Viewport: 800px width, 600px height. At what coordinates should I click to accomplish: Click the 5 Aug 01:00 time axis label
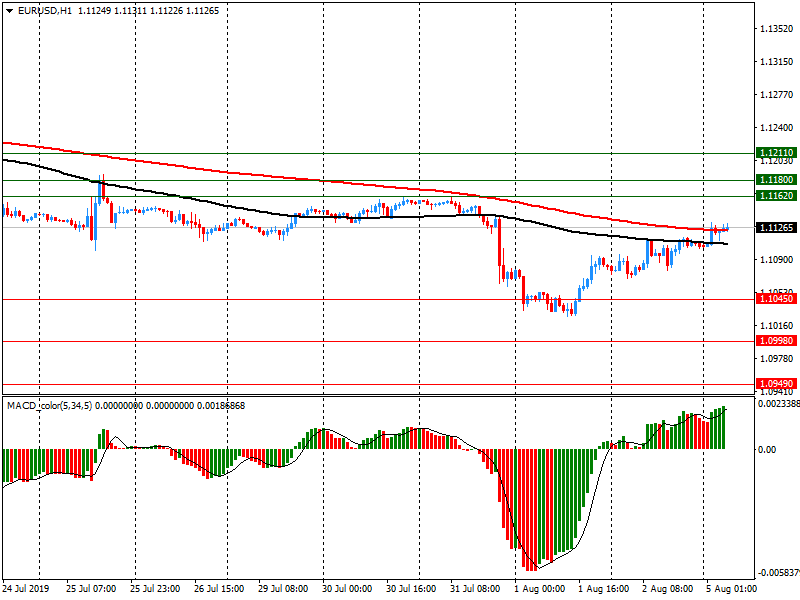tap(732, 589)
